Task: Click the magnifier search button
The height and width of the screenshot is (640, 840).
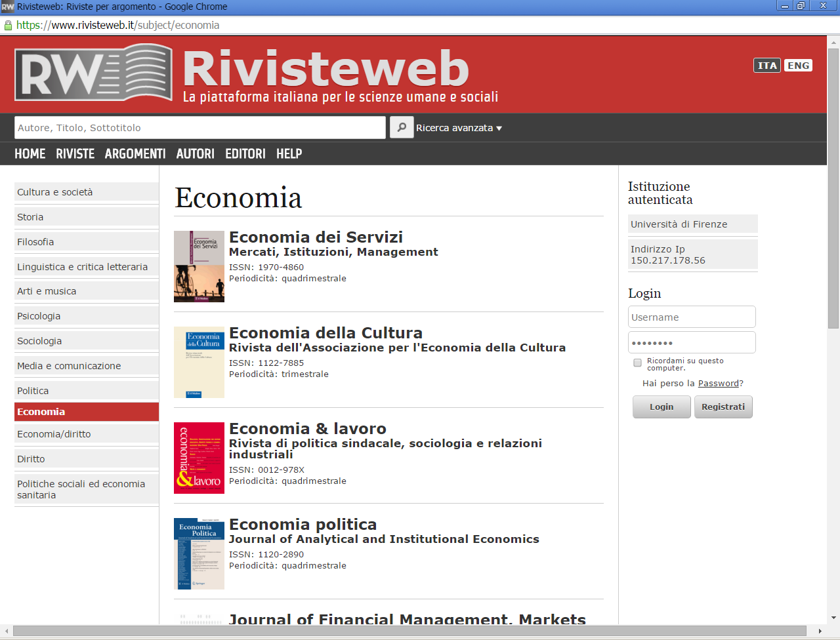Action: (x=402, y=127)
